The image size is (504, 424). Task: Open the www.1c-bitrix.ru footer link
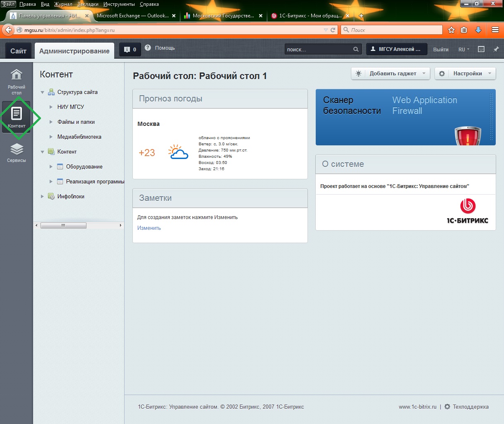pos(418,407)
